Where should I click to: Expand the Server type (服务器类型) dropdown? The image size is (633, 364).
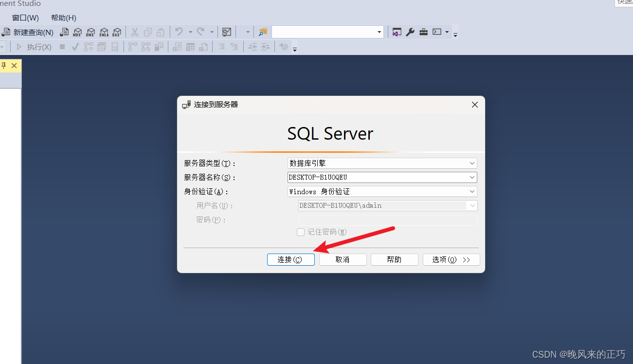tap(472, 163)
